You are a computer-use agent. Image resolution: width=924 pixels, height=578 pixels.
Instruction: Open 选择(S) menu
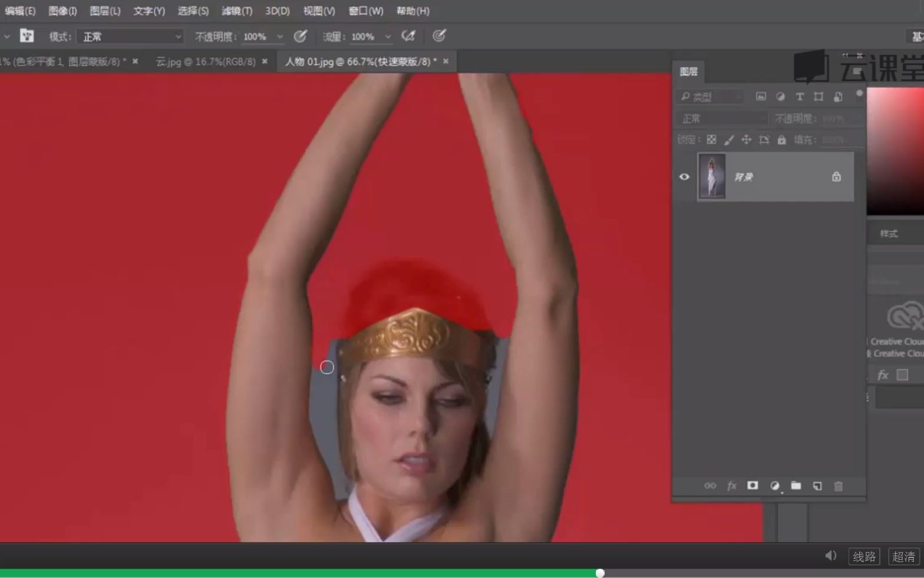(x=193, y=11)
